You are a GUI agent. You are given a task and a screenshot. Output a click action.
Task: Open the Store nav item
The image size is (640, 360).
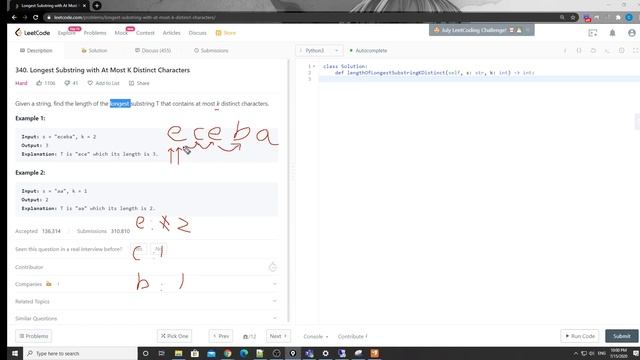tap(226, 33)
